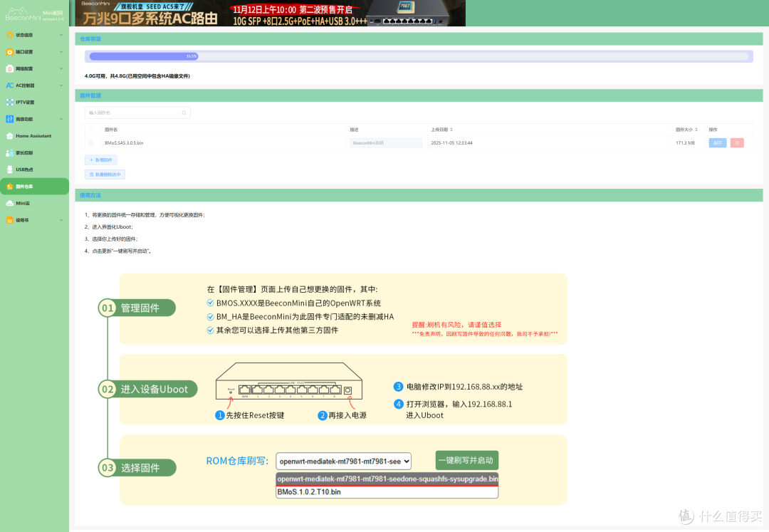Click the 保存 save button in firmware row

click(718, 142)
